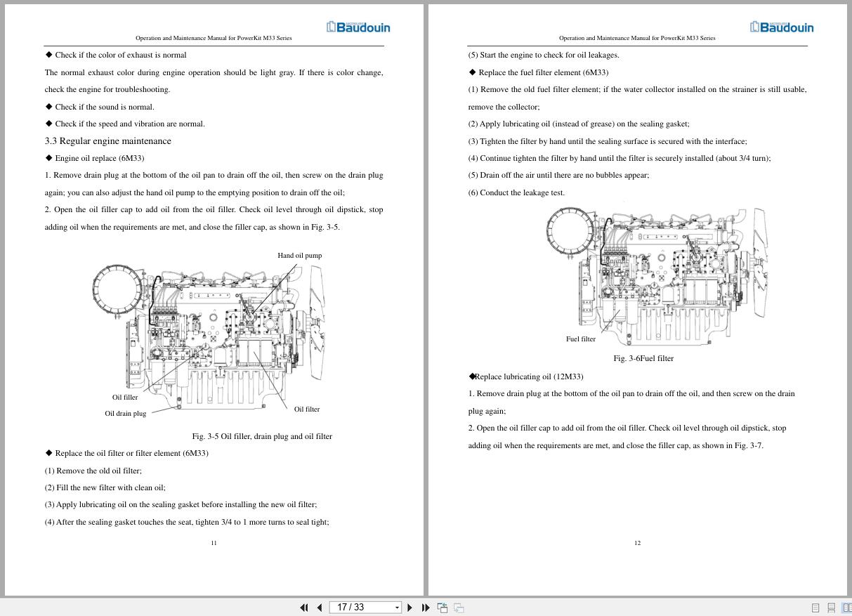
Task: Click the Baudouin logo on the left page
Action: point(358,27)
